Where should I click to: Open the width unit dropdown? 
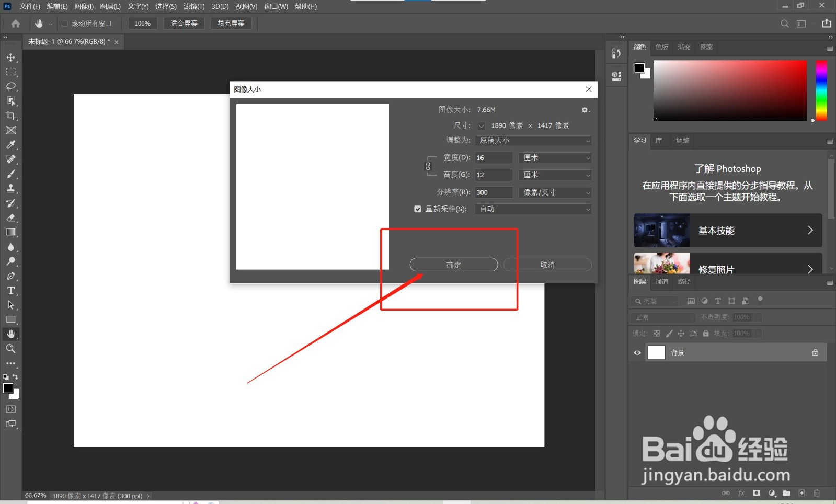coord(555,158)
